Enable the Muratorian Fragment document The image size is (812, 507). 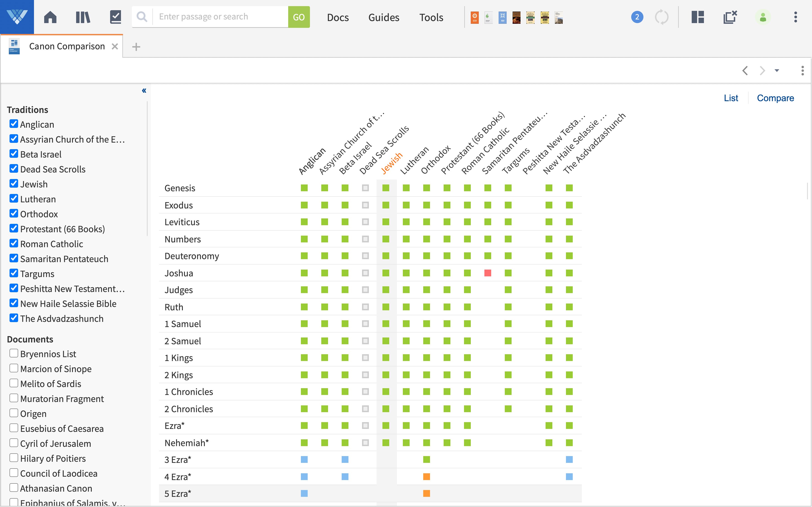(14, 398)
